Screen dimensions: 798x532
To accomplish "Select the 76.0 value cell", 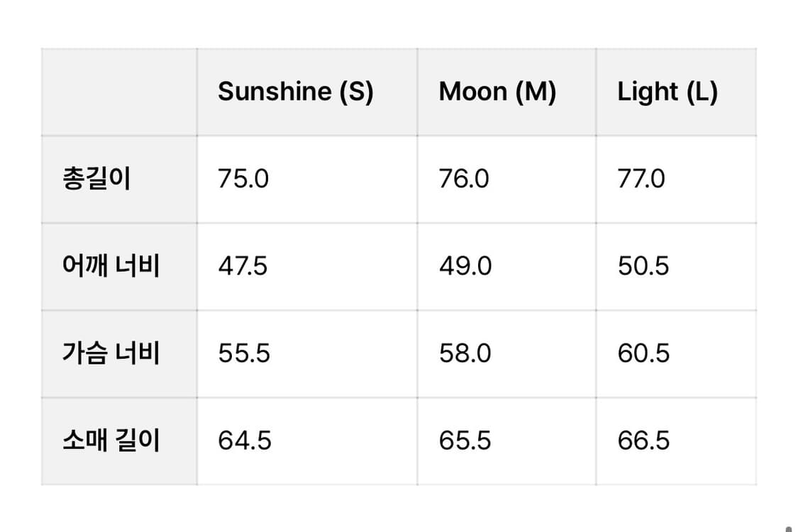I will click(x=464, y=179).
